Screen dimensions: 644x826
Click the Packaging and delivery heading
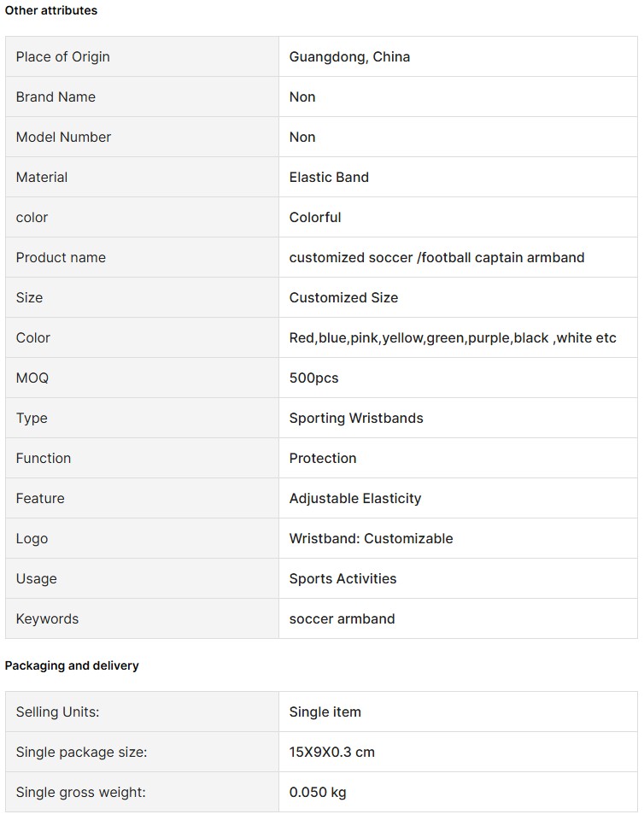(72, 666)
